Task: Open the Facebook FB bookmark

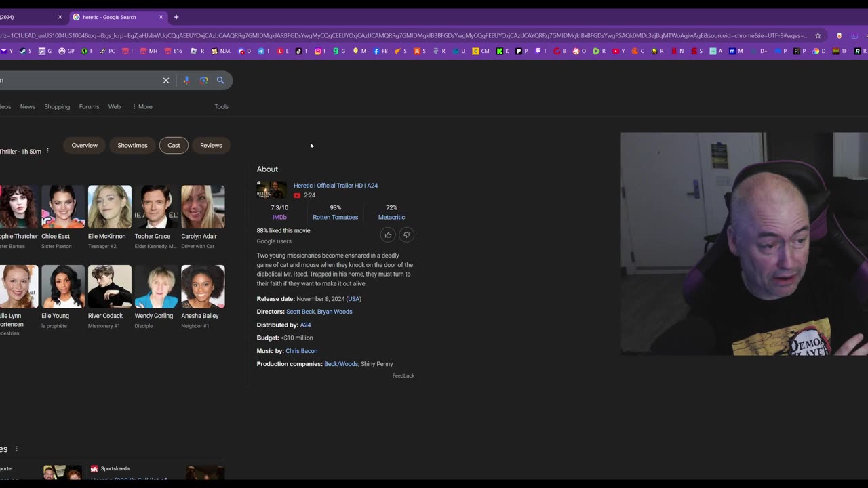Action: 380,51
